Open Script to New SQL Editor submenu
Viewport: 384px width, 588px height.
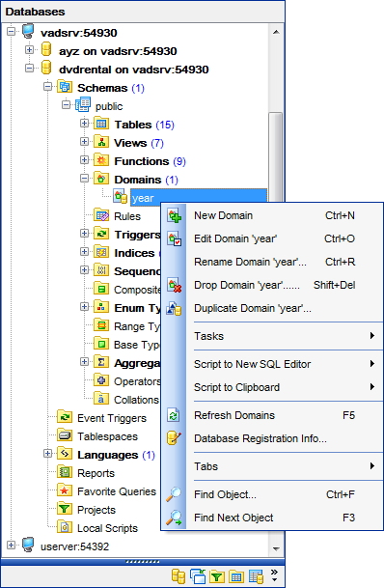pos(272,364)
